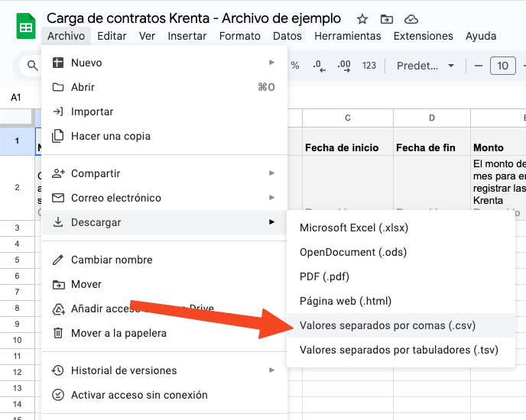The height and width of the screenshot is (420, 526).
Task: Select Abrir in the file menu
Action: [x=164, y=87]
